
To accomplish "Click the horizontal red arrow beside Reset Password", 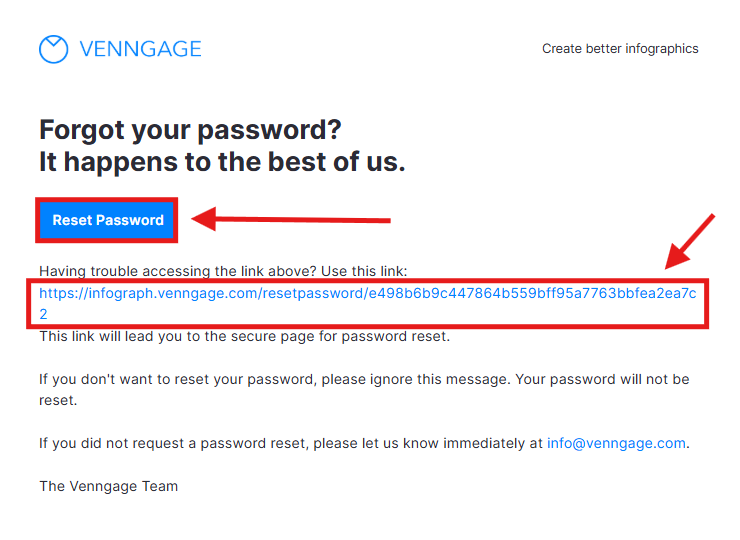I will [292, 219].
